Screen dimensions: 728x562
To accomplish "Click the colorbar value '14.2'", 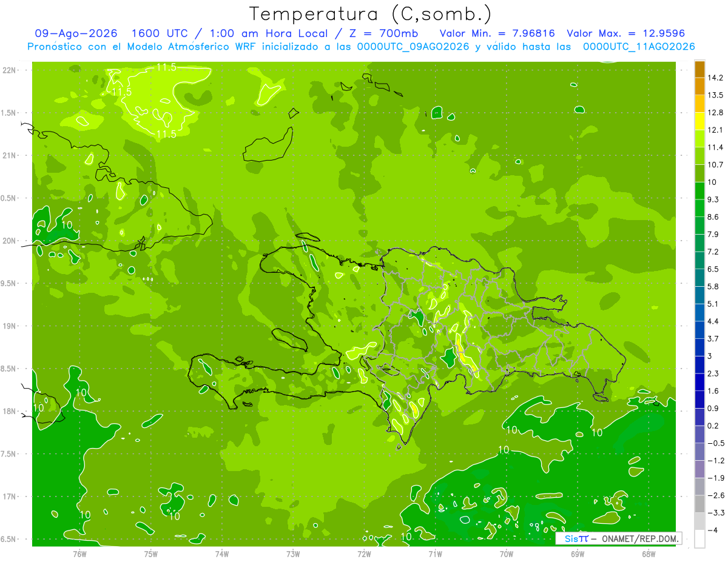I will 716,78.
